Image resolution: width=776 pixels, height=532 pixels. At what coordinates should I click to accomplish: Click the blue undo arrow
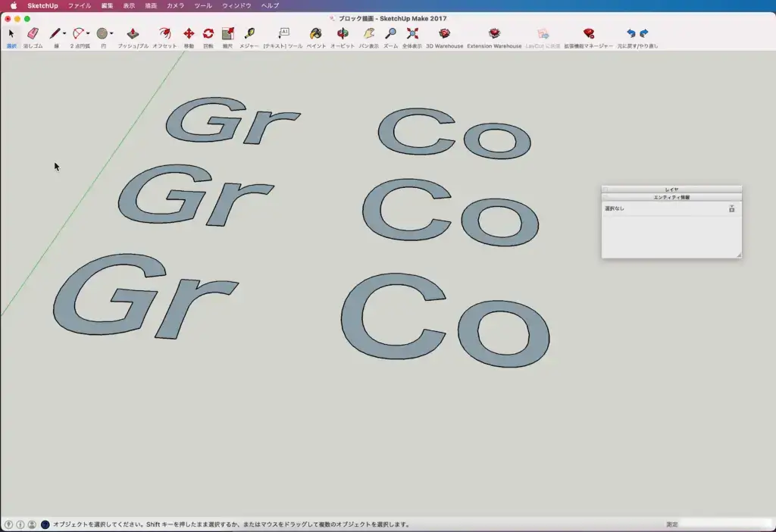[x=631, y=33]
